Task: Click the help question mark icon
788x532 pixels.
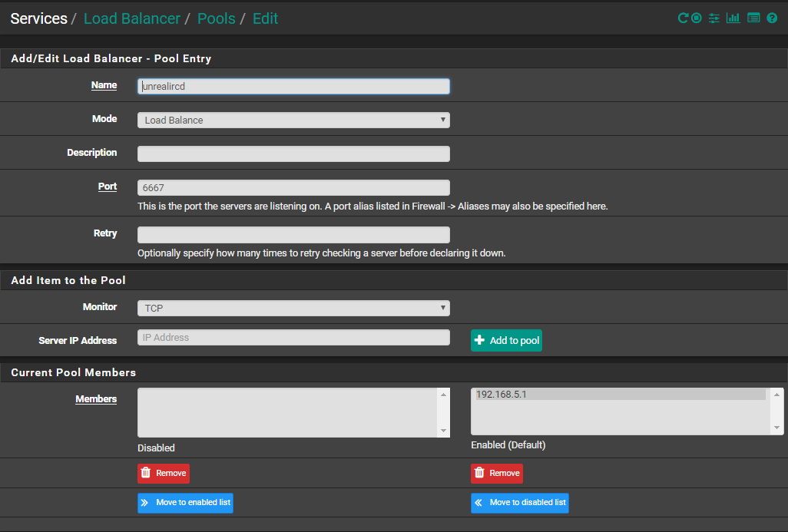Action: tap(772, 18)
